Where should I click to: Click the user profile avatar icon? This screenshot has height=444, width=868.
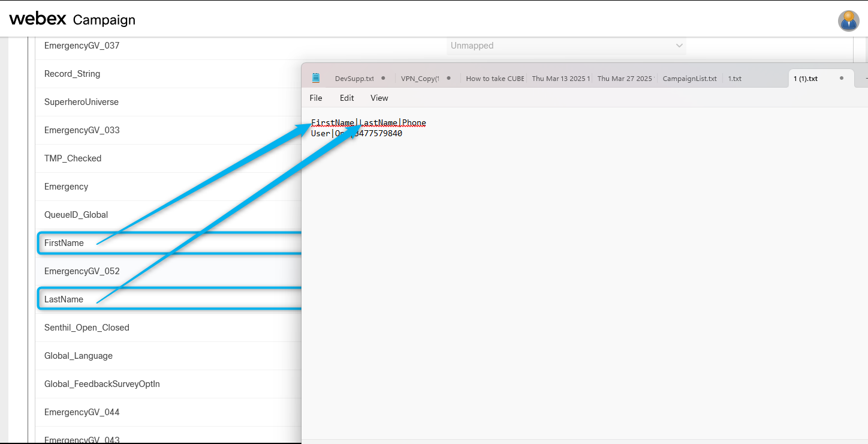(x=848, y=20)
